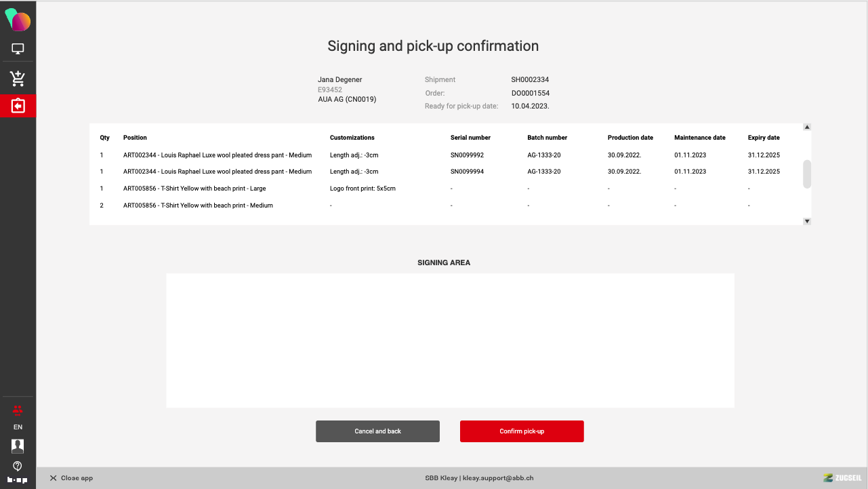Image resolution: width=868 pixels, height=489 pixels.
Task: Click the logo at sidebar bottom
Action: [18, 480]
